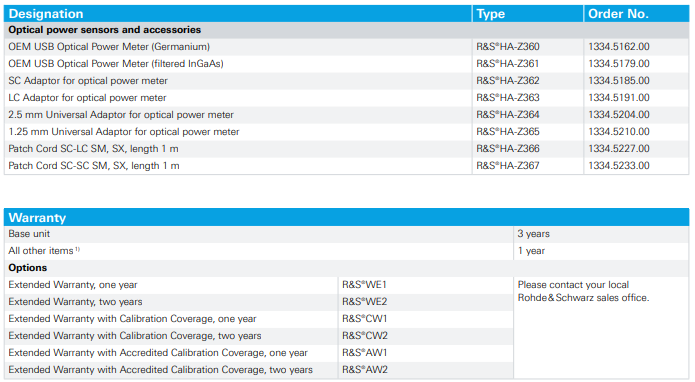Select the 'Designation' column header
695x382 pixels.
46,14
